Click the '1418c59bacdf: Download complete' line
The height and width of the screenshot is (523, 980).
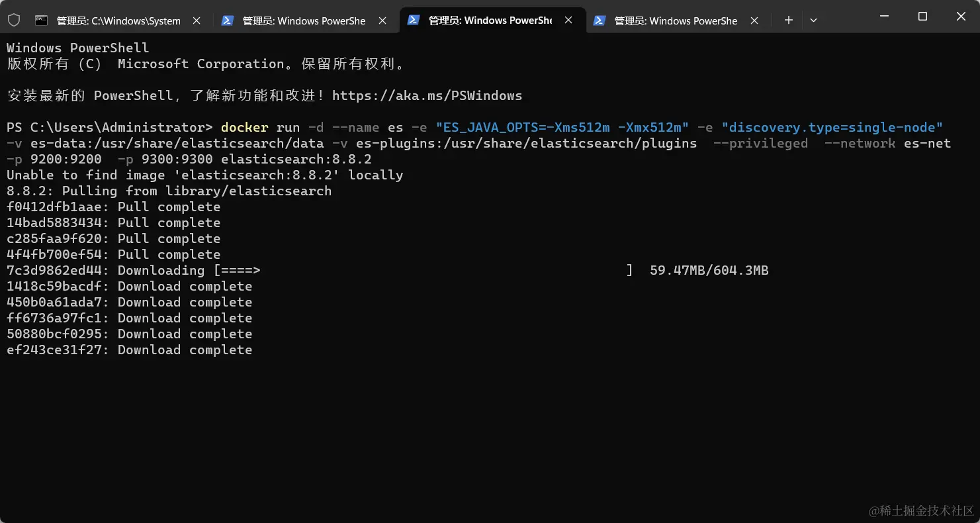click(x=130, y=286)
